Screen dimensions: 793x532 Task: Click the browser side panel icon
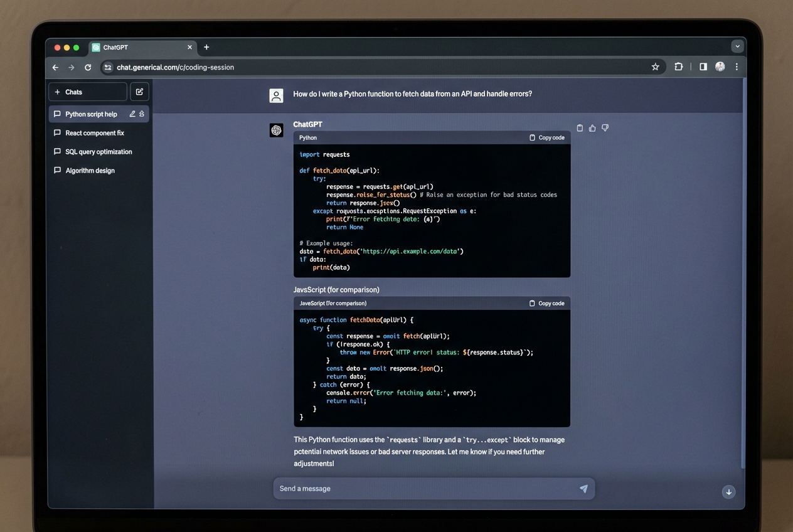[x=703, y=67]
